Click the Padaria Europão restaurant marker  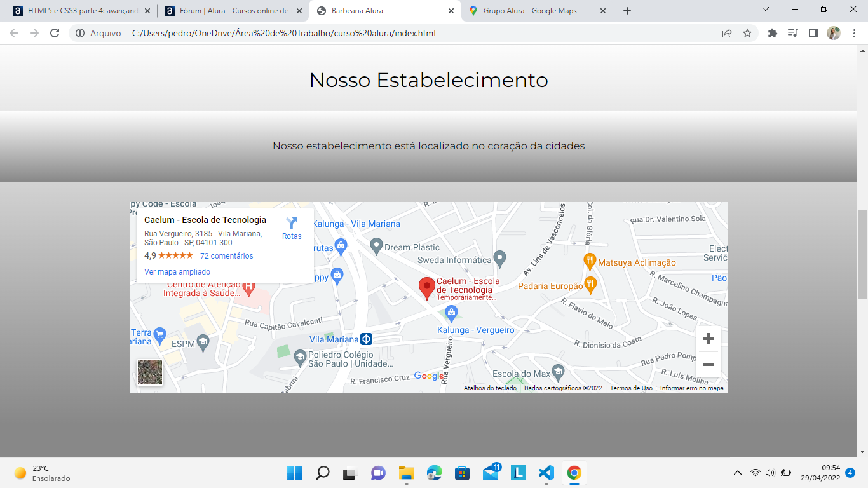pos(590,284)
